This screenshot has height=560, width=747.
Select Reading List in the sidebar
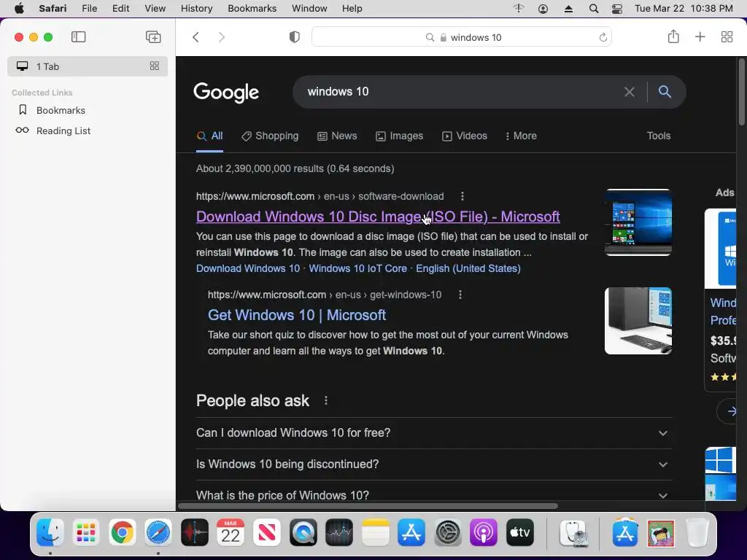tap(63, 131)
